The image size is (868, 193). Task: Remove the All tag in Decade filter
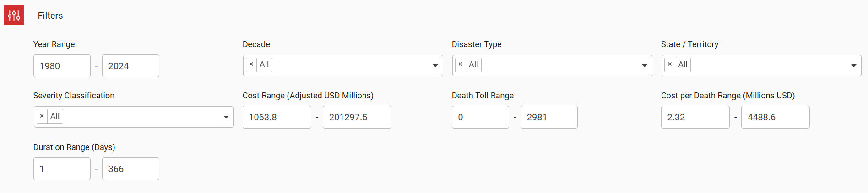point(251,64)
